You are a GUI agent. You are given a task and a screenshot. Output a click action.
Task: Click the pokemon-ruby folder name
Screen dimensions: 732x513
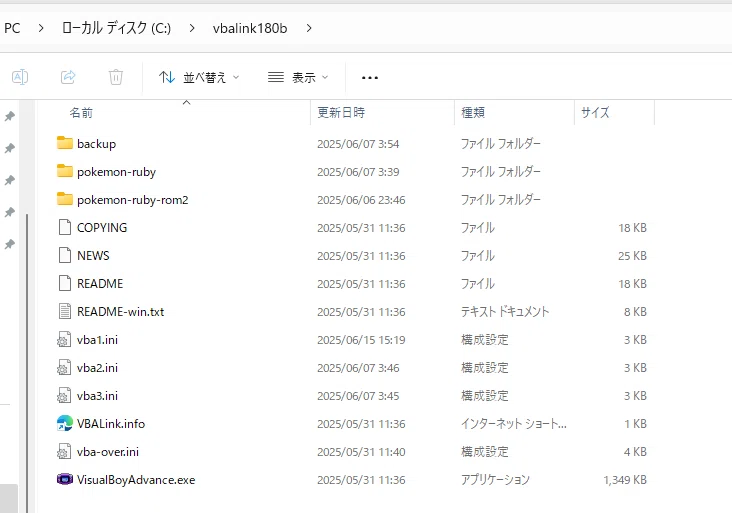[116, 172]
